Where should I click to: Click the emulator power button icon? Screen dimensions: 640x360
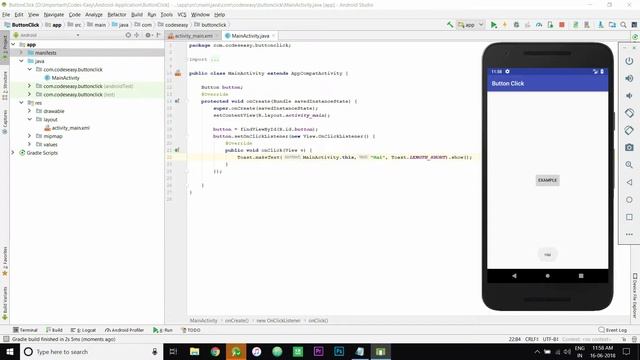629,61
